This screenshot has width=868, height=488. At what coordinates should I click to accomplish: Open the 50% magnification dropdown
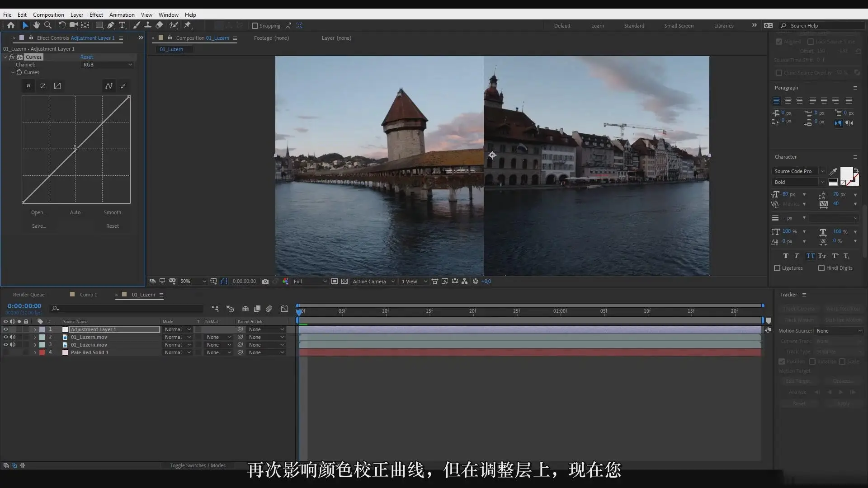click(x=193, y=281)
